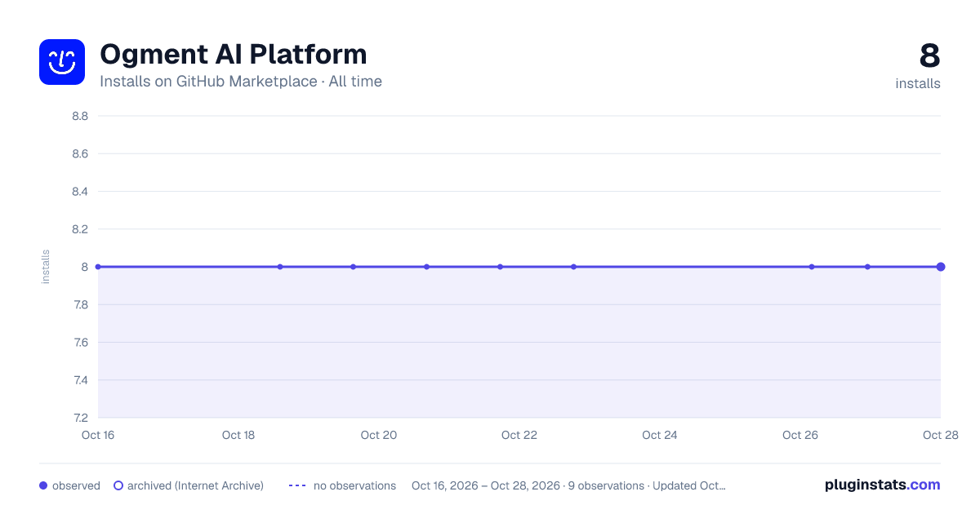Click the Oct 22 x-axis label

[x=519, y=435]
